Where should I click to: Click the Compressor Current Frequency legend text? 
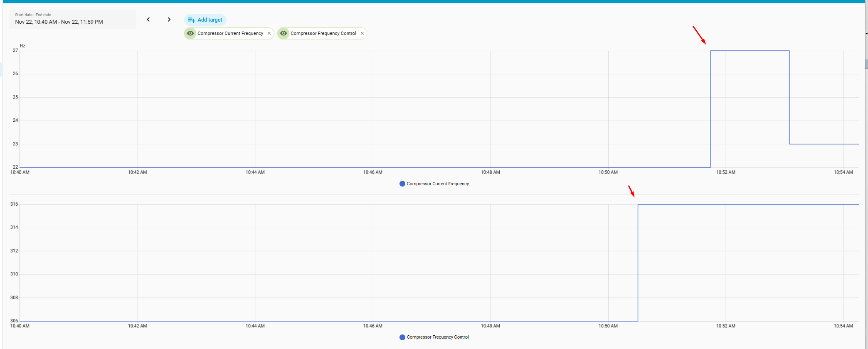coord(437,184)
